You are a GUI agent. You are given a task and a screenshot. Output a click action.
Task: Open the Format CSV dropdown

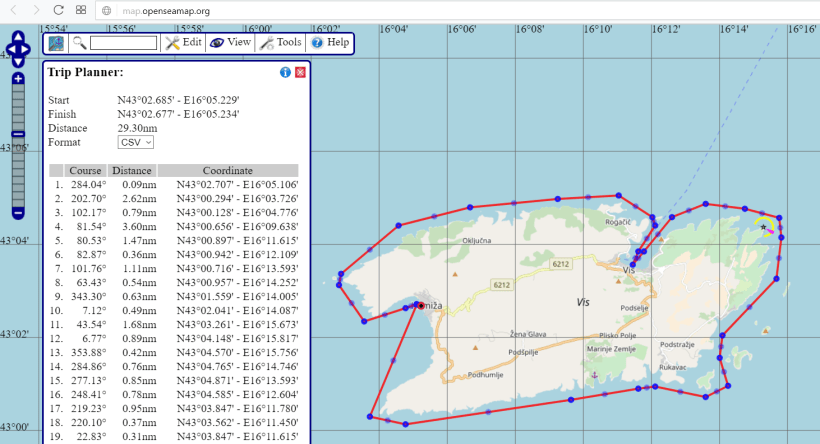pyautogui.click(x=135, y=143)
